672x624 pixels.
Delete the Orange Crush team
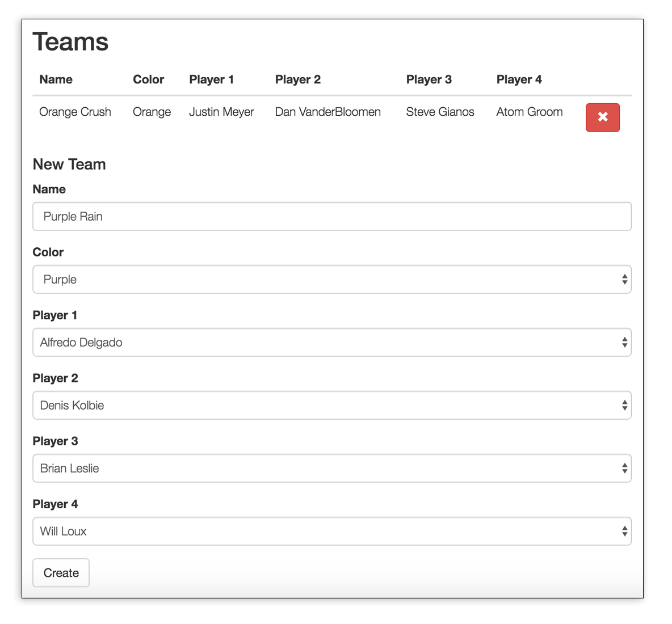click(x=602, y=117)
